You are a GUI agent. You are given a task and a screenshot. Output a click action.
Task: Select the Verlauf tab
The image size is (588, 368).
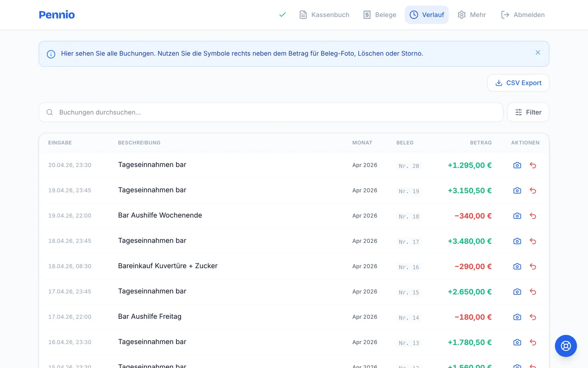[427, 15]
